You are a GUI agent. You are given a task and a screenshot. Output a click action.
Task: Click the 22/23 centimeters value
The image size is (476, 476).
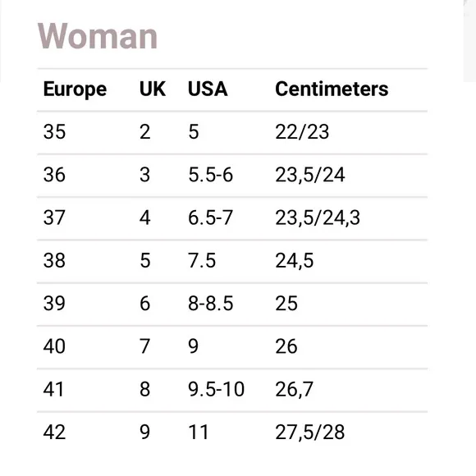[x=302, y=132]
